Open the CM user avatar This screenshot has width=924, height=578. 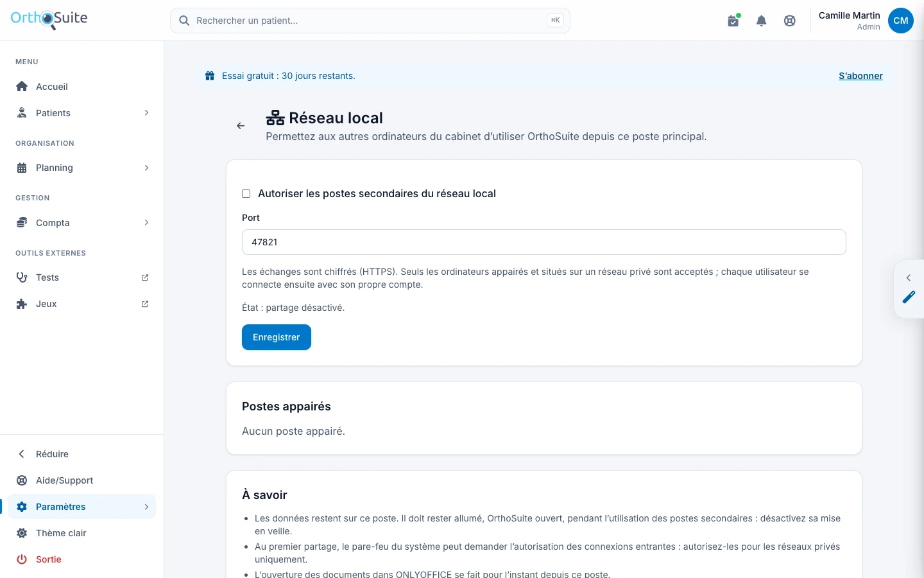901,21
